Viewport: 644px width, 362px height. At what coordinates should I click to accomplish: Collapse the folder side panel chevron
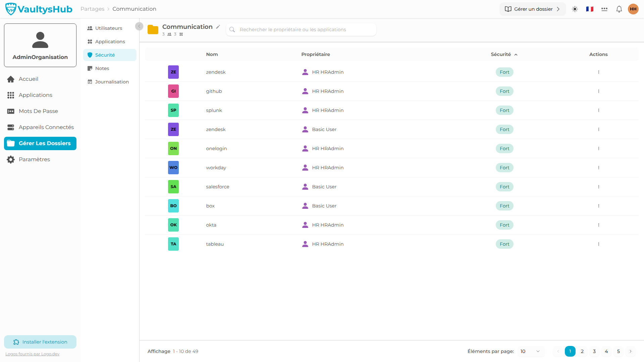click(x=139, y=26)
